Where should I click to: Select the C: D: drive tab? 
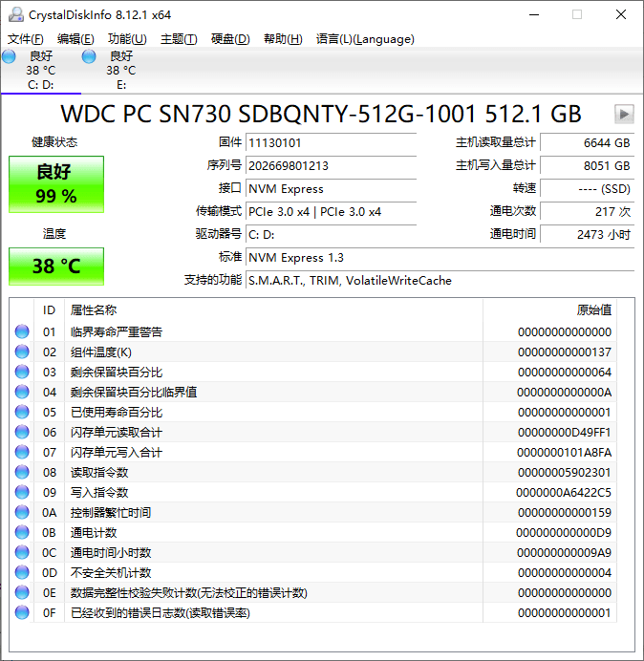pos(40,70)
